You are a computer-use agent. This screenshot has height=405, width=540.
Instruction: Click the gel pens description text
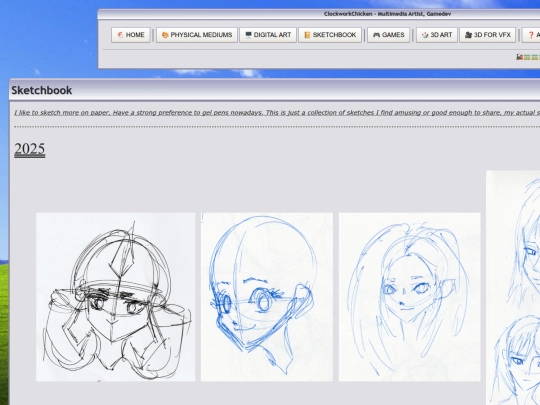click(x=277, y=113)
